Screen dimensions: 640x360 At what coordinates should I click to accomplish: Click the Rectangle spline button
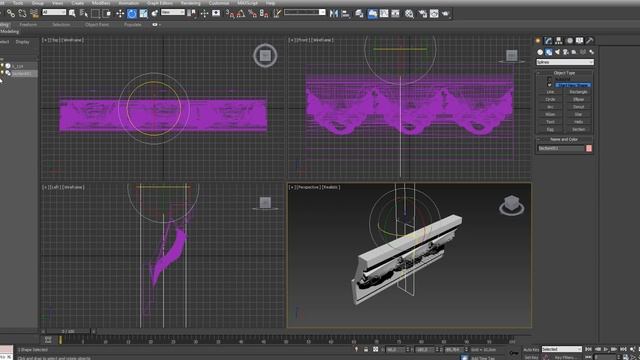point(578,92)
